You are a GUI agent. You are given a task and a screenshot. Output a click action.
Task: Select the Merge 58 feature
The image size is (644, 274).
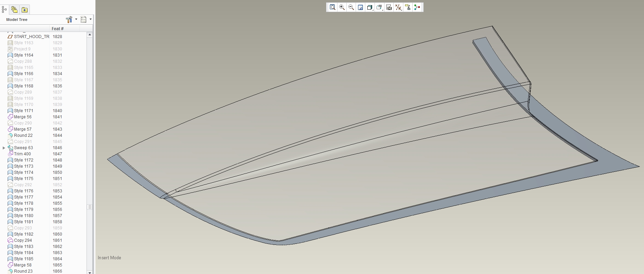coord(23,265)
